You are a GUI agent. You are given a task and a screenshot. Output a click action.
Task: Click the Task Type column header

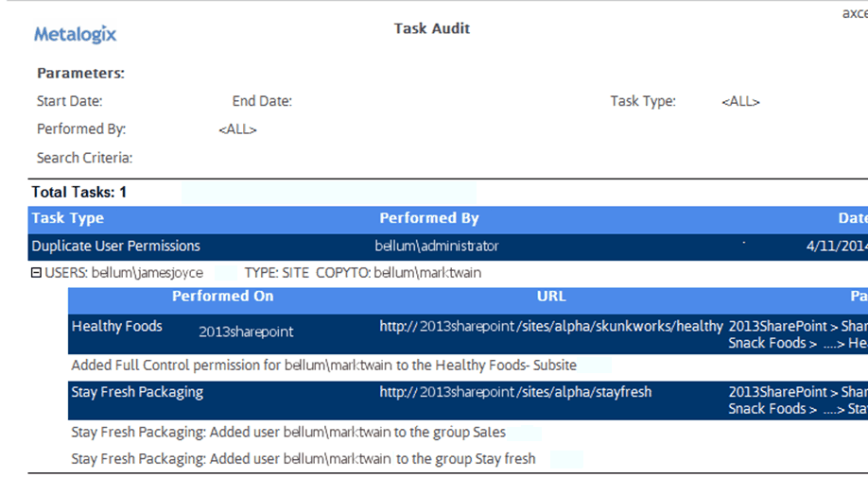coord(66,218)
